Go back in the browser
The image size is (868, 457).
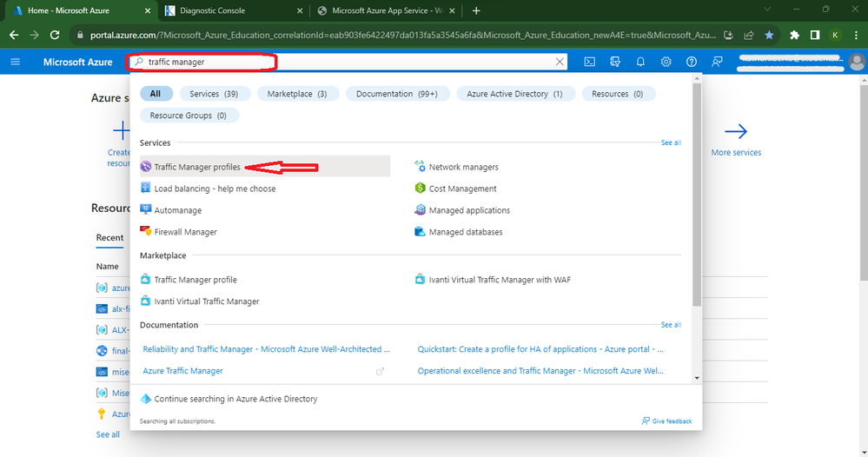coord(14,35)
